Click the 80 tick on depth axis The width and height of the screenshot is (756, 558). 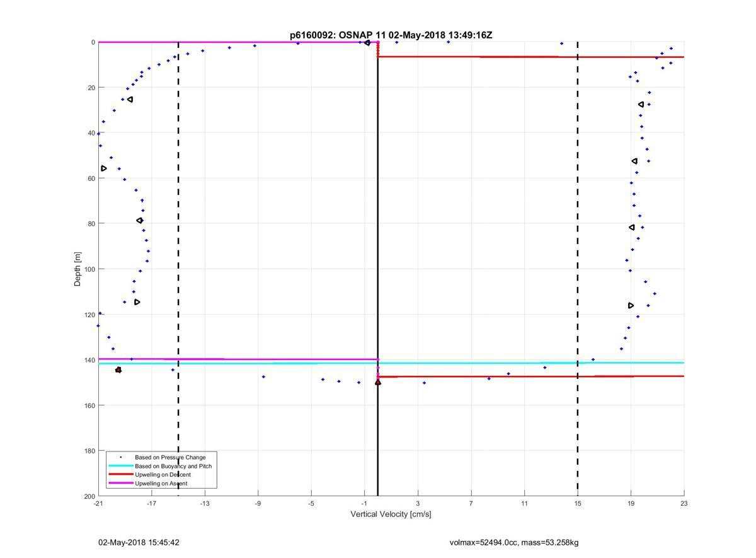[91, 224]
